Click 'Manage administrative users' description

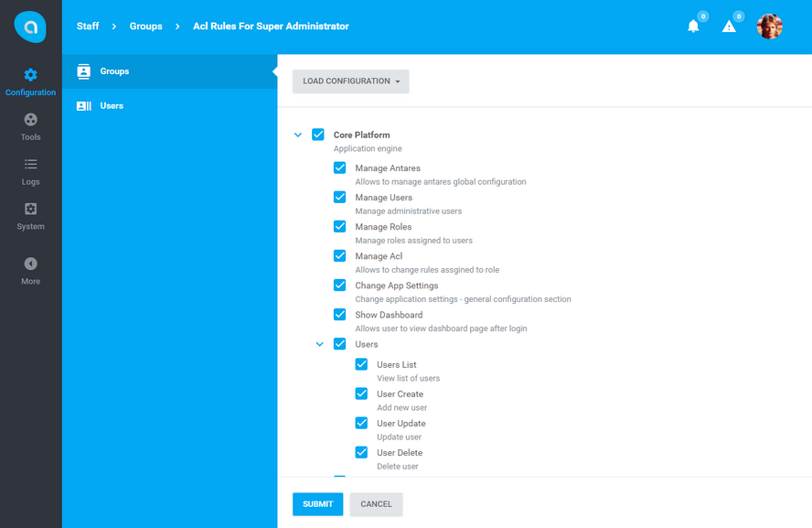click(x=409, y=210)
